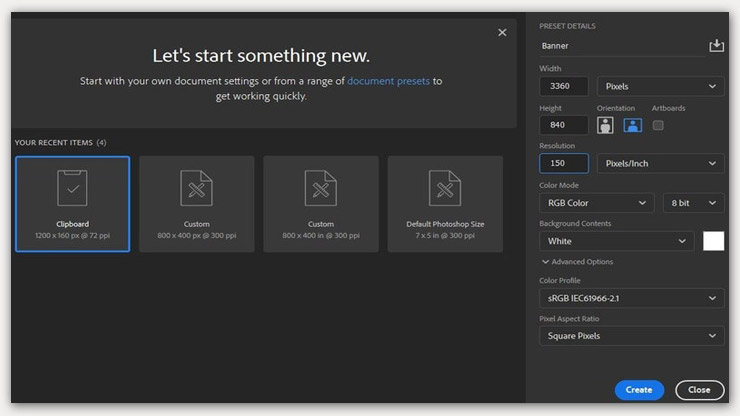Choose the Custom 800 x 400 in preset
Image resolution: width=740 pixels, height=416 pixels.
[x=321, y=204]
